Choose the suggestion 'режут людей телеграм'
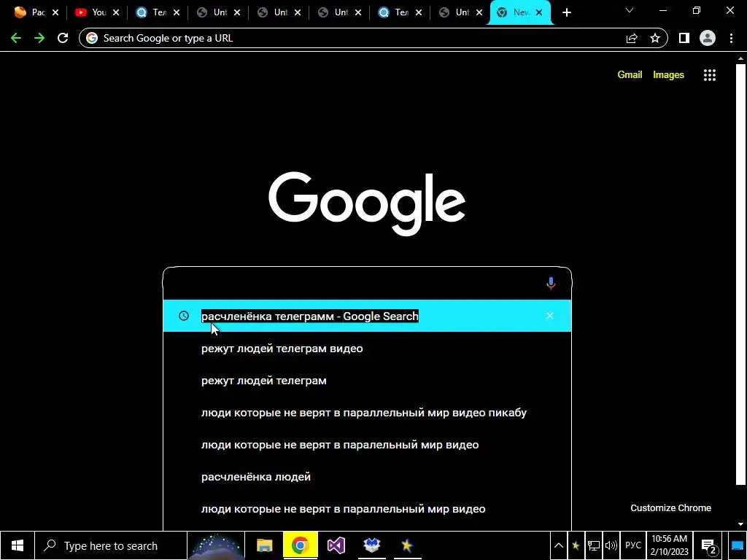 tap(367, 381)
